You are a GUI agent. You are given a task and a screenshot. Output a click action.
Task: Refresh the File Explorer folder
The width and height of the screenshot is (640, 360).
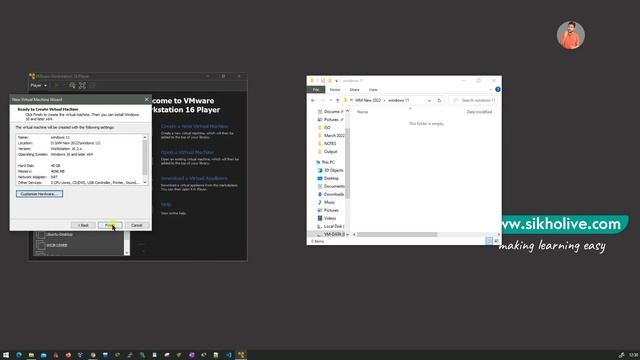pyautogui.click(x=439, y=100)
